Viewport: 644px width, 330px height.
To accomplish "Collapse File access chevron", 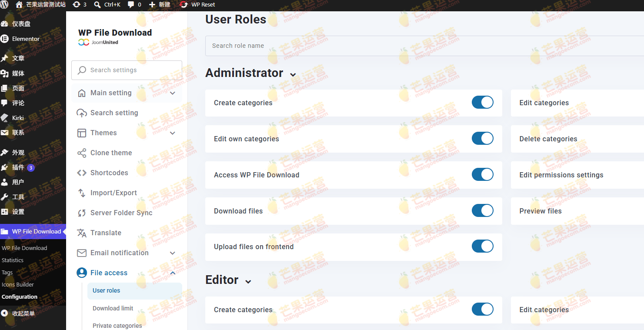I will (x=173, y=273).
